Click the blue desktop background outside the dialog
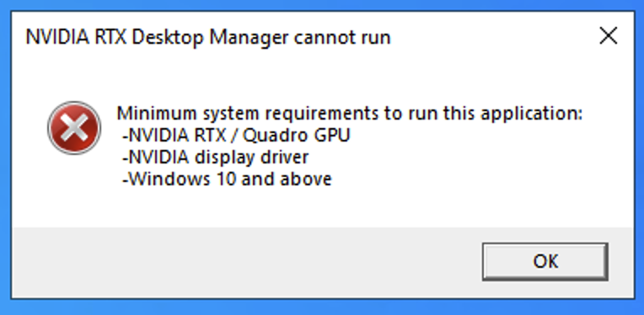 (322, 5)
